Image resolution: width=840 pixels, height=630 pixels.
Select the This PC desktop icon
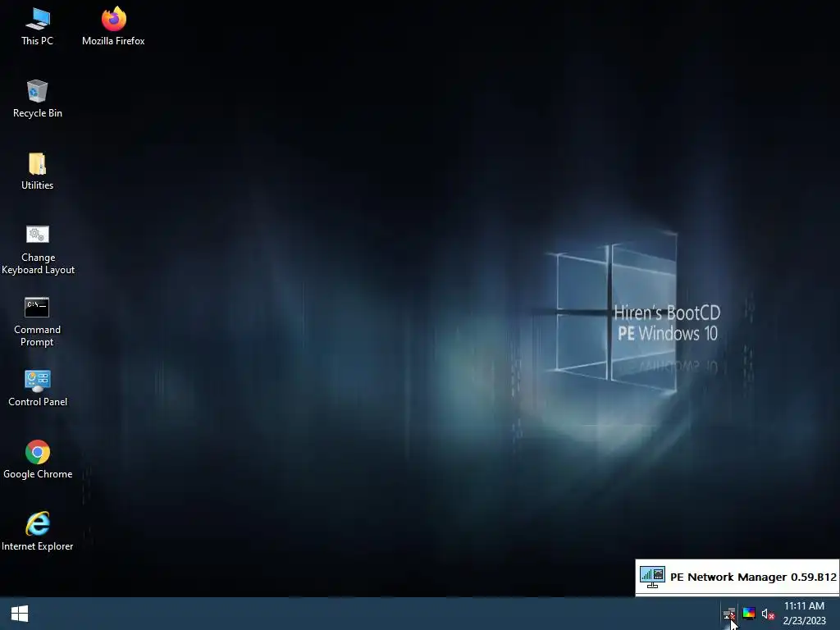tap(37, 27)
